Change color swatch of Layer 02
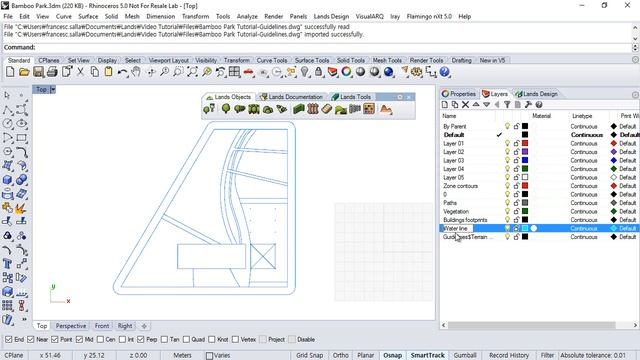 (525, 152)
